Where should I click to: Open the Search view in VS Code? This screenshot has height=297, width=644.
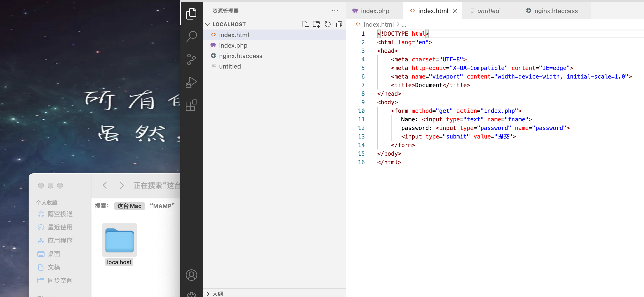click(x=191, y=36)
